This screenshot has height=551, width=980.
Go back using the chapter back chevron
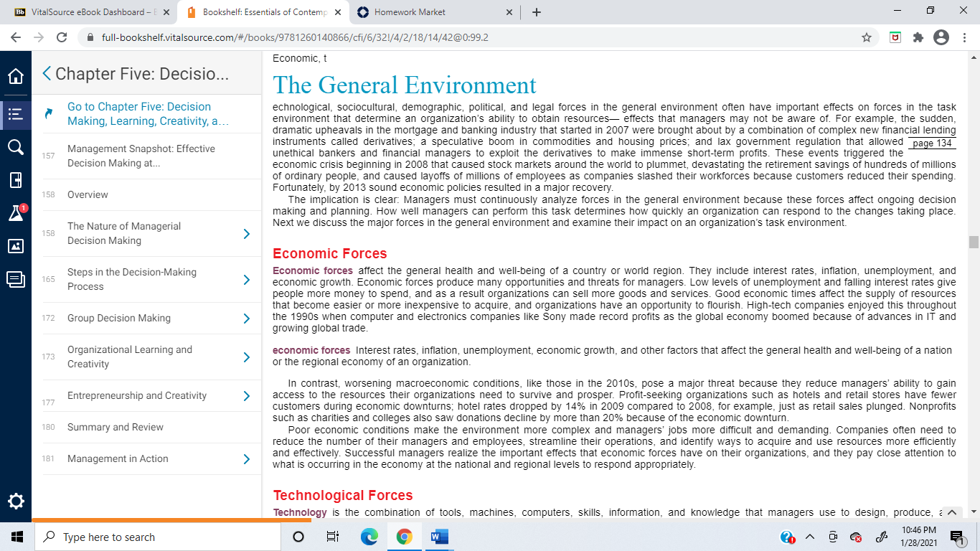pos(47,73)
